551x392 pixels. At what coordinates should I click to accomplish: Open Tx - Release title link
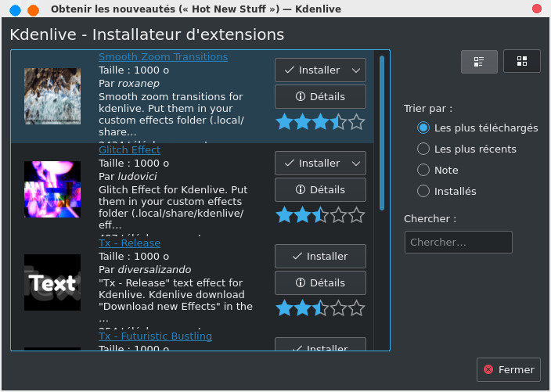[129, 243]
